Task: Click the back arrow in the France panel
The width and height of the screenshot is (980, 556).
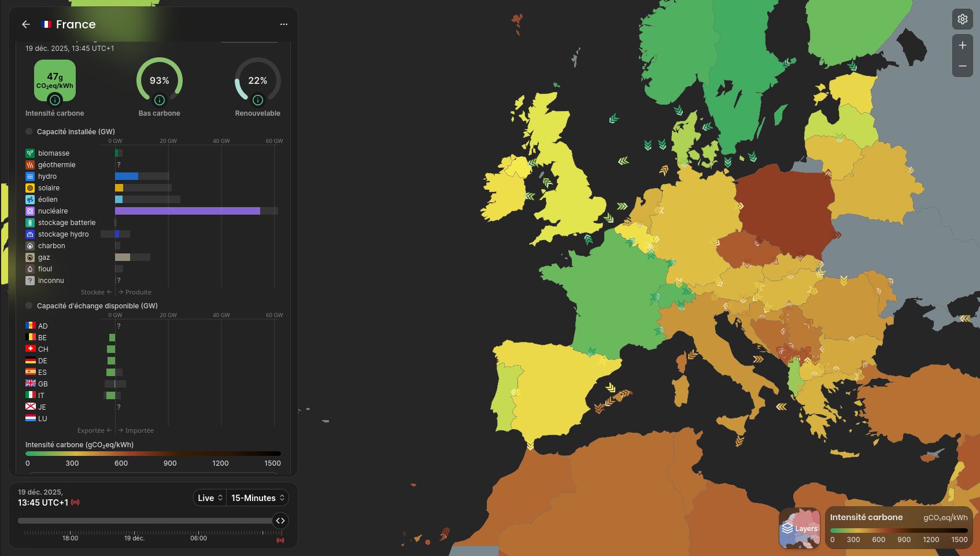Action: 25,24
